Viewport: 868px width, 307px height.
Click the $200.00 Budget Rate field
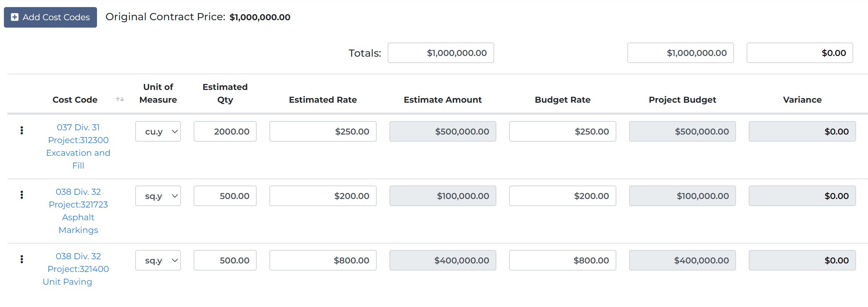click(562, 196)
